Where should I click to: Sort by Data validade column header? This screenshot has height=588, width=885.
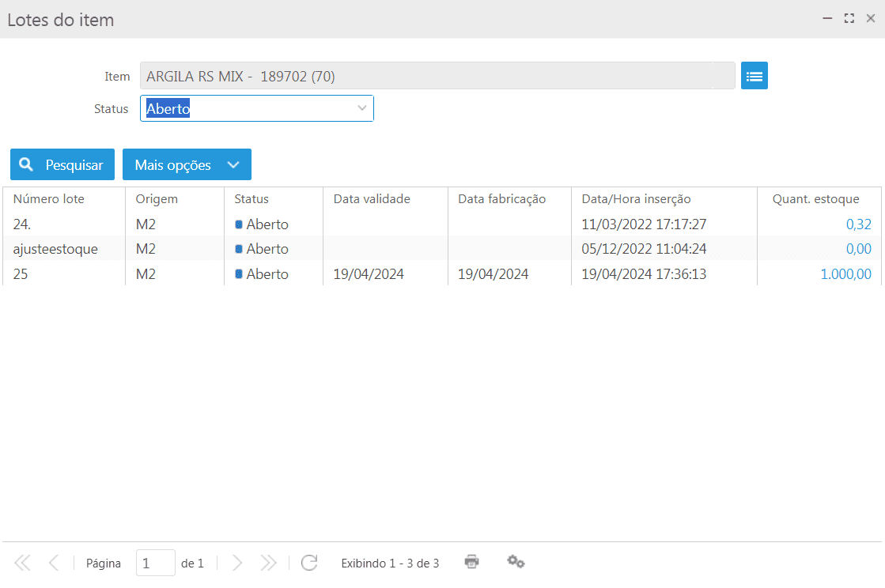372,199
